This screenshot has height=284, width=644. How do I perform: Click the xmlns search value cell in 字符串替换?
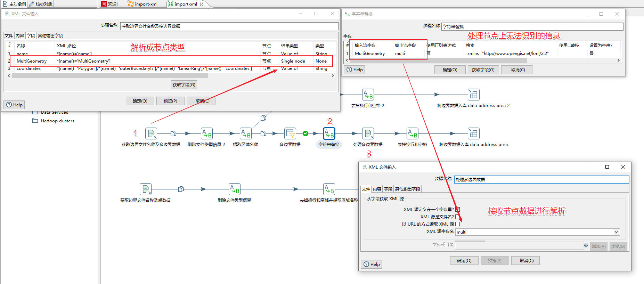tap(508, 53)
